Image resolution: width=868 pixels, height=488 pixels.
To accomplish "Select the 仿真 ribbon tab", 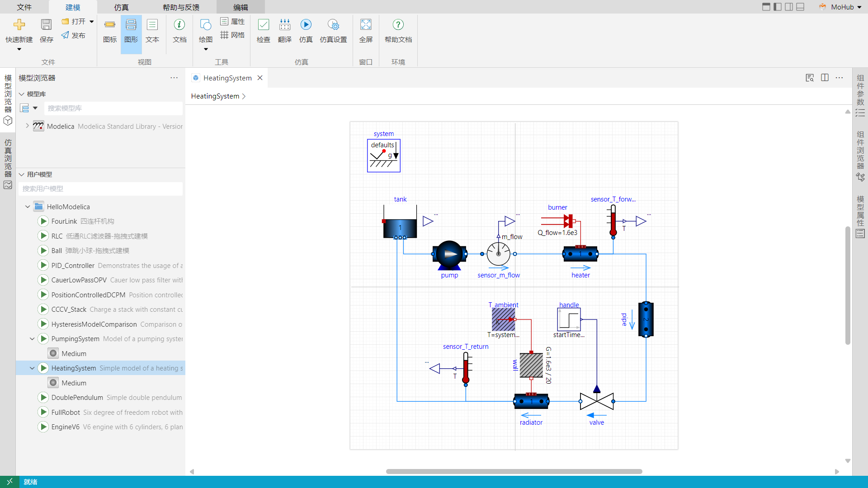I will click(x=121, y=7).
